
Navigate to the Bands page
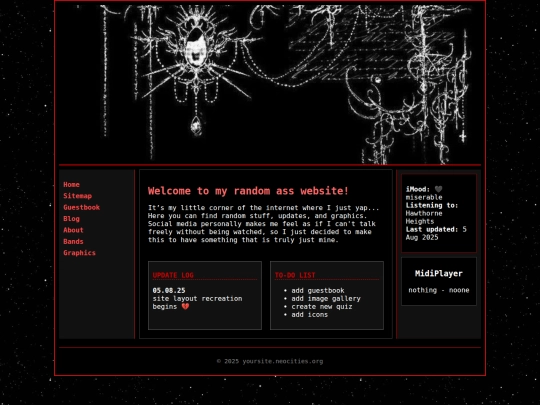[73, 241]
